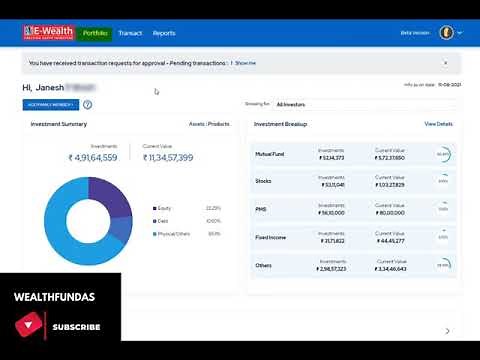Click the Debt legend color swatch
The image size is (480, 360).
(155, 221)
